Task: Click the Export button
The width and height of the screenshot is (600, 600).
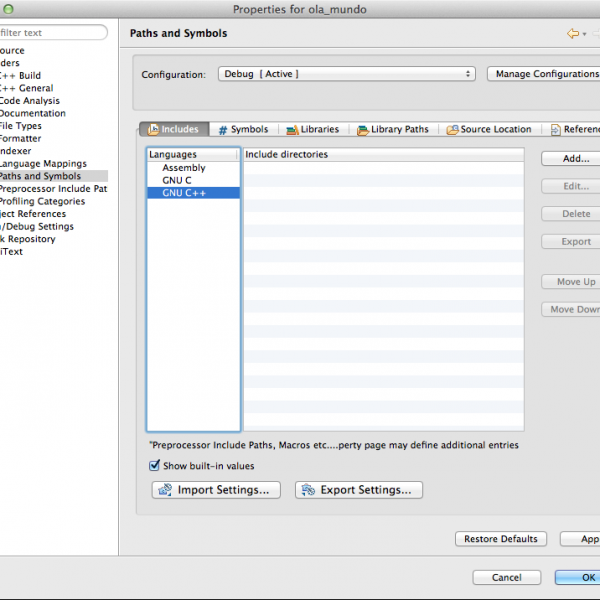Action: tap(571, 241)
